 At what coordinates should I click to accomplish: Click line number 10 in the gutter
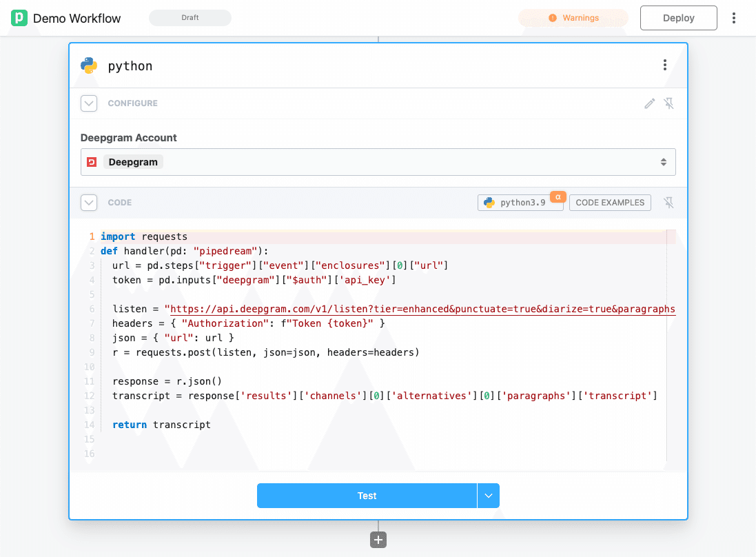coord(90,367)
